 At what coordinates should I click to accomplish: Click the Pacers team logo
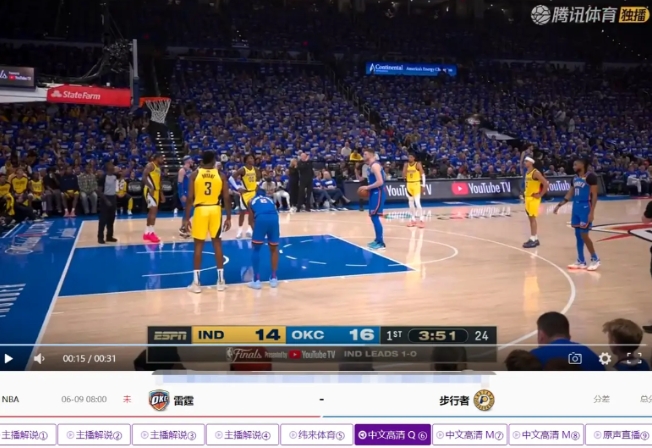pos(484,400)
